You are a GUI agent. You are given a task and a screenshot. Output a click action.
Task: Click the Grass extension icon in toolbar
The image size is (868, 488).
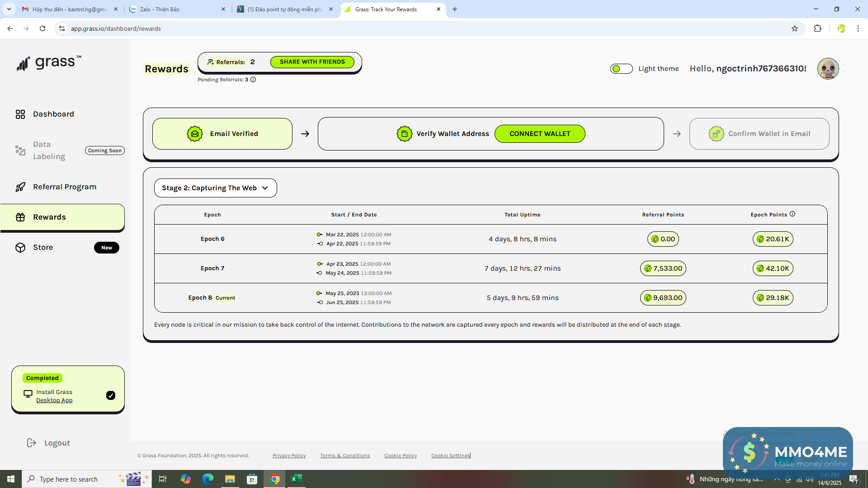[x=841, y=28]
